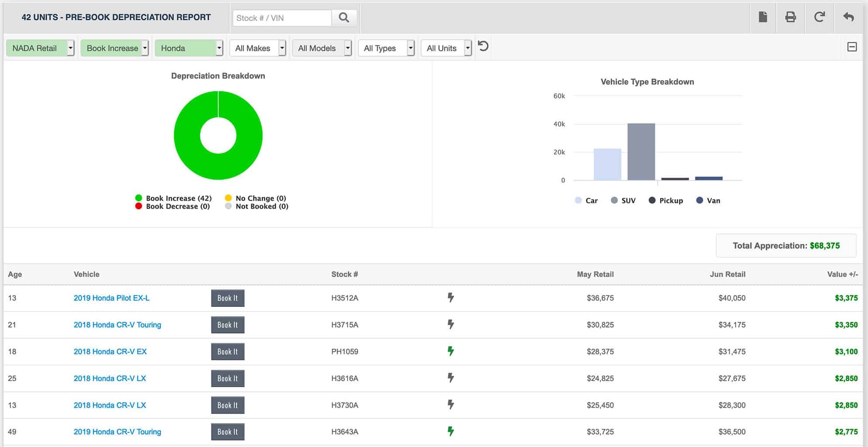The image size is (868, 447).
Task: Print the depreciation report
Action: [790, 17]
